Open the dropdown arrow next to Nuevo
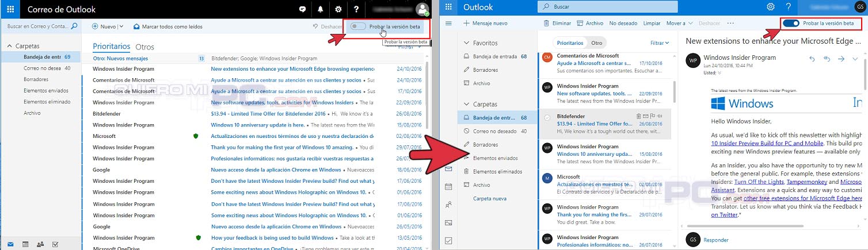The width and height of the screenshot is (868, 250). (x=121, y=26)
